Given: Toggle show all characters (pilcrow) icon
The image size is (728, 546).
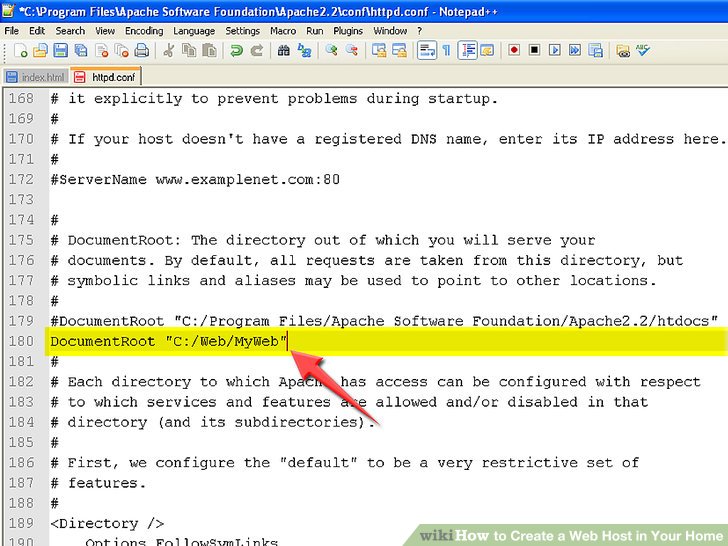Looking at the screenshot, I should [x=446, y=50].
